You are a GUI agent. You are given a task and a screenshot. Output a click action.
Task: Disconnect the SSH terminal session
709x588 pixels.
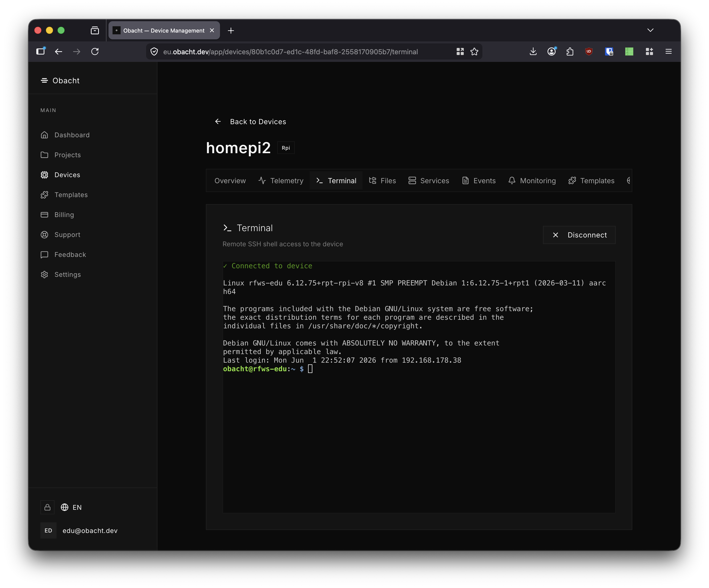click(579, 235)
